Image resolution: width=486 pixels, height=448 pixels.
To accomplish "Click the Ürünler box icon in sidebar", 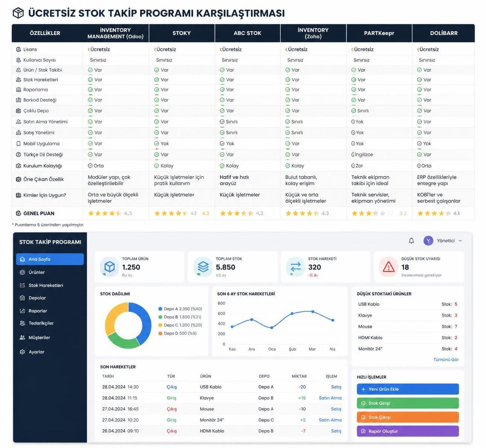I will (22, 272).
